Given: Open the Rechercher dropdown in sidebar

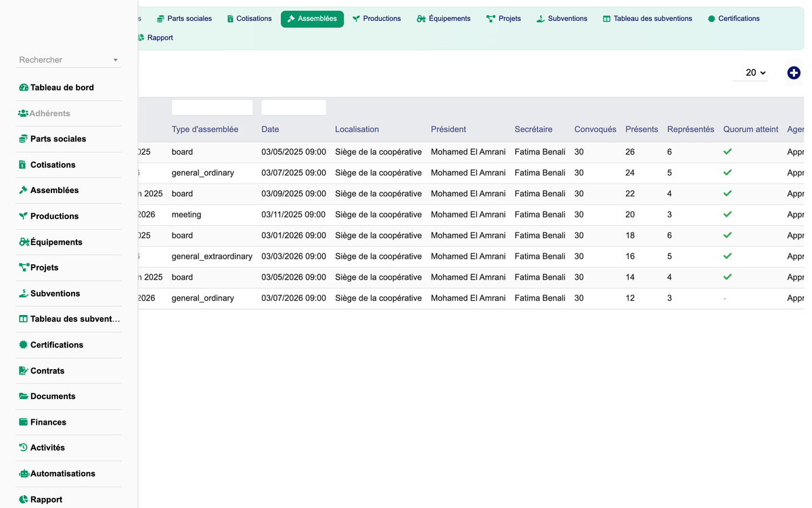Looking at the screenshot, I should (68, 60).
